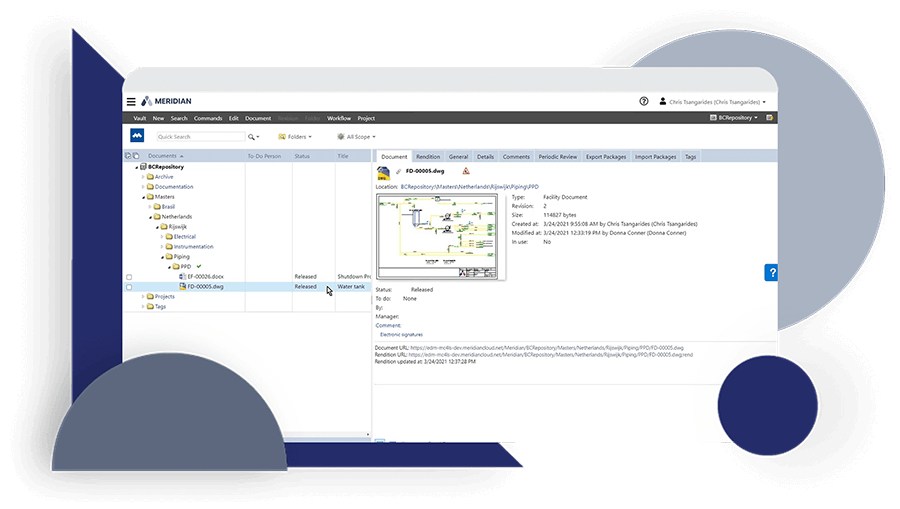900x509 pixels.
Task: Click the blue Meridian home icon
Action: [137, 136]
